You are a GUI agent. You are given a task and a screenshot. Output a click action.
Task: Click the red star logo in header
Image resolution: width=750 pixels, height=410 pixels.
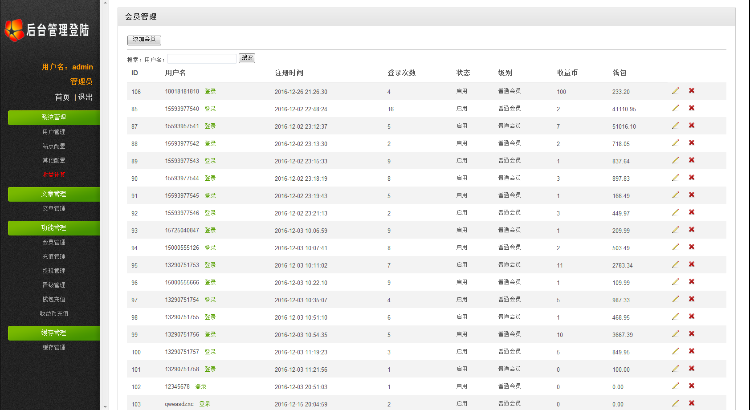pos(13,29)
